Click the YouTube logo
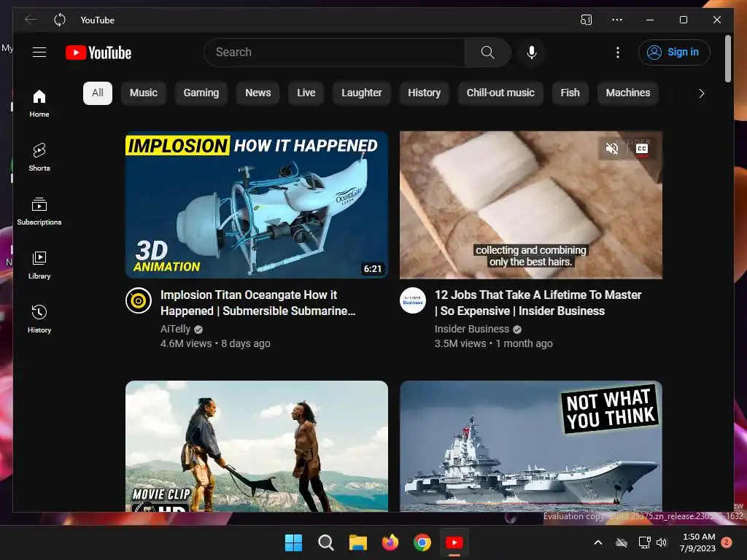The width and height of the screenshot is (747, 560). pyautogui.click(x=98, y=52)
